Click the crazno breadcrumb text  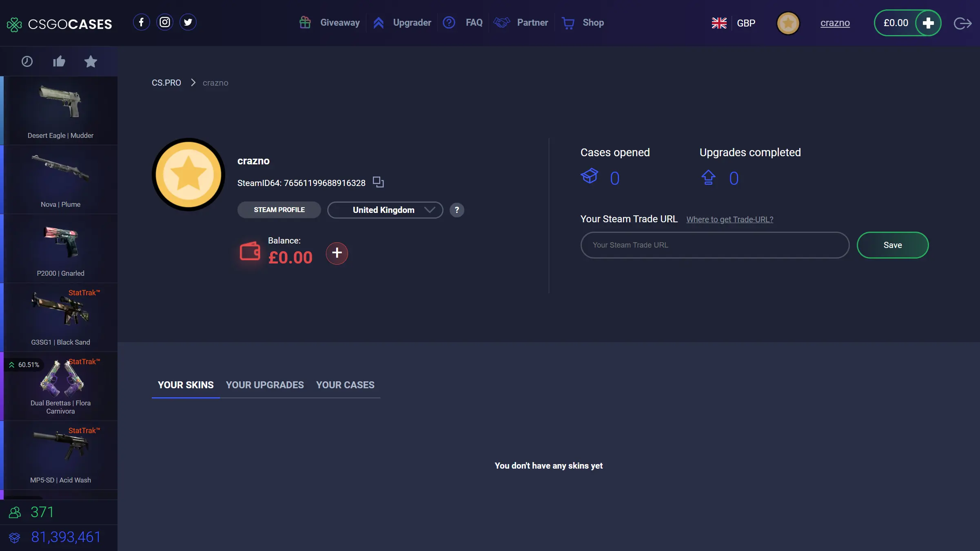coord(215,83)
